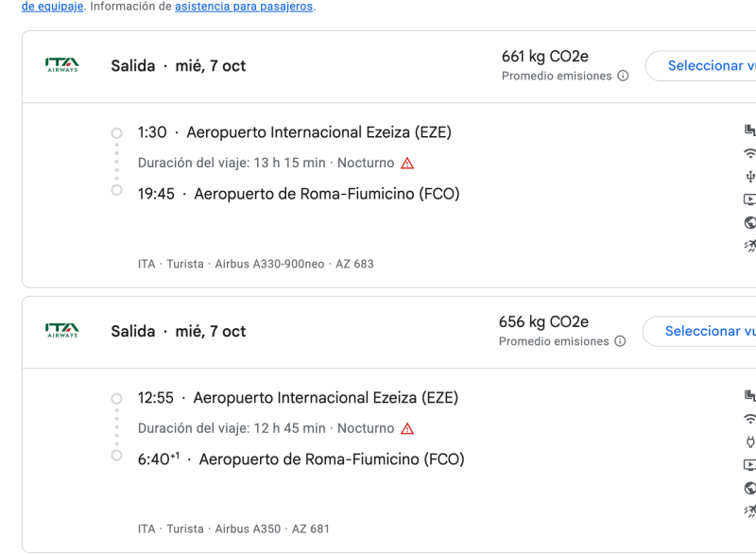The width and height of the screenshot is (756, 554).
Task: Click the red overnight warning icon for AZ 683
Action: coord(407,164)
